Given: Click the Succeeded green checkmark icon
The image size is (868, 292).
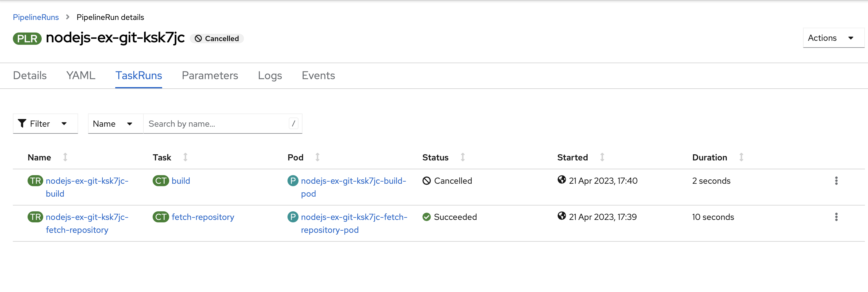Looking at the screenshot, I should click(x=427, y=217).
